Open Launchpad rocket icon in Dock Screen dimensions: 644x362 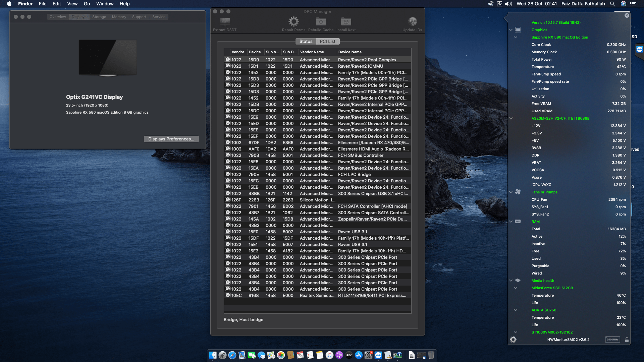click(222, 355)
